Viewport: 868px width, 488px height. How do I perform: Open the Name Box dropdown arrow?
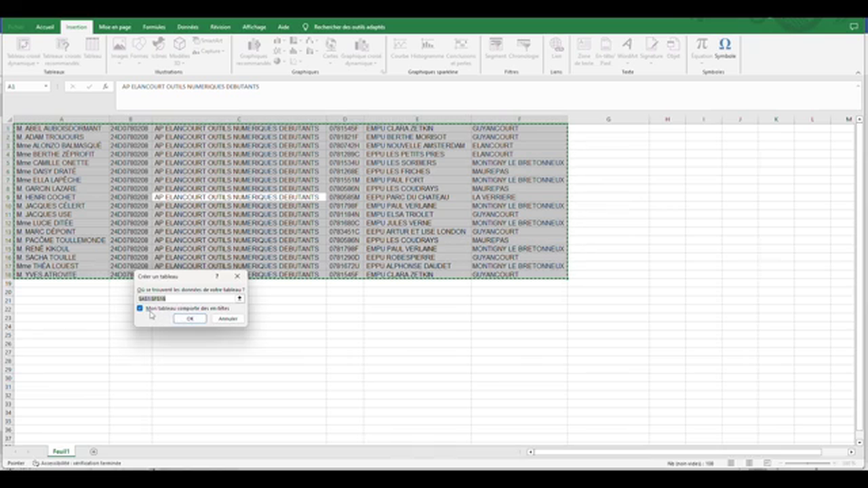45,86
